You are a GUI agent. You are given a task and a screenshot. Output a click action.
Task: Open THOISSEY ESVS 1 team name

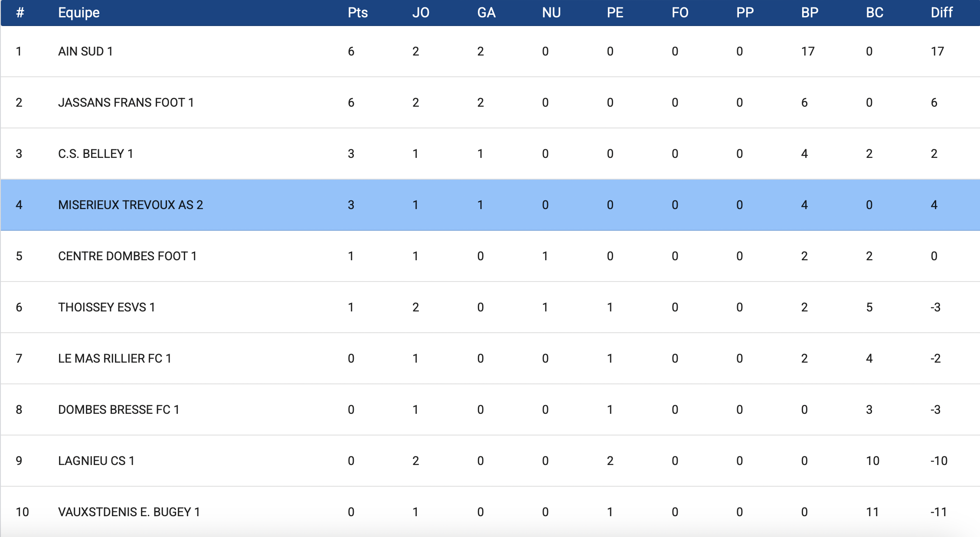[x=106, y=308]
